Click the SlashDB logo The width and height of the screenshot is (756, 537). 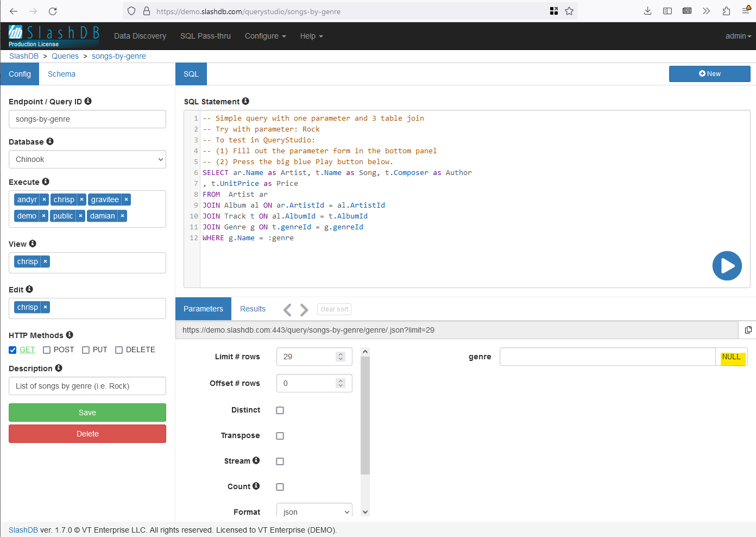coord(54,36)
